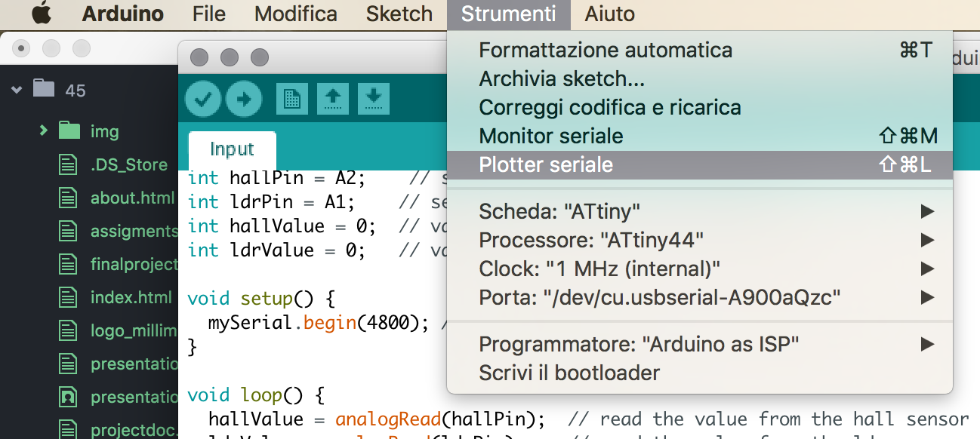Open the Scheda "ATtiny" submenu
Viewport: 980px width, 439px height.
pyautogui.click(x=700, y=212)
